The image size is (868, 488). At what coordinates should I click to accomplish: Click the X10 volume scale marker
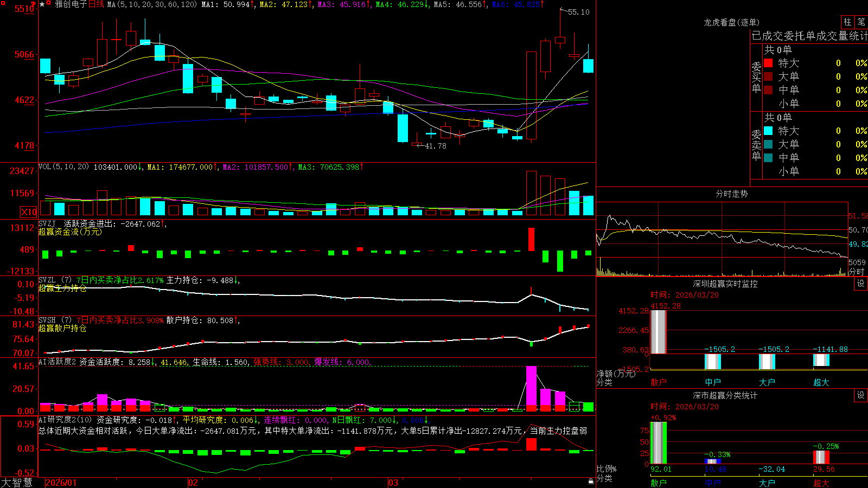[29, 212]
